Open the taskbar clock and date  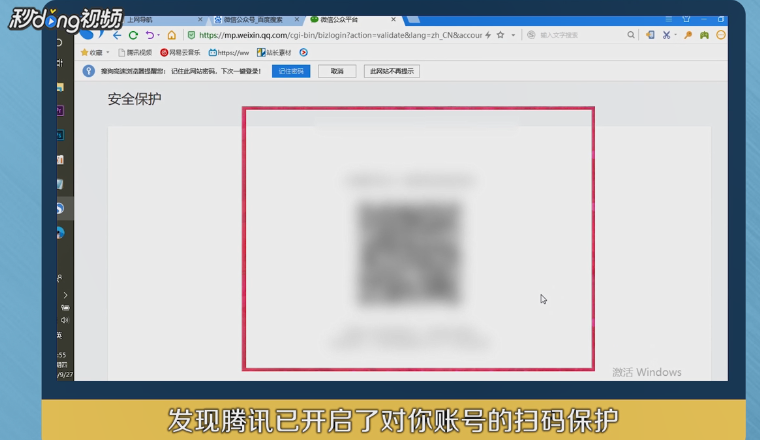64,364
